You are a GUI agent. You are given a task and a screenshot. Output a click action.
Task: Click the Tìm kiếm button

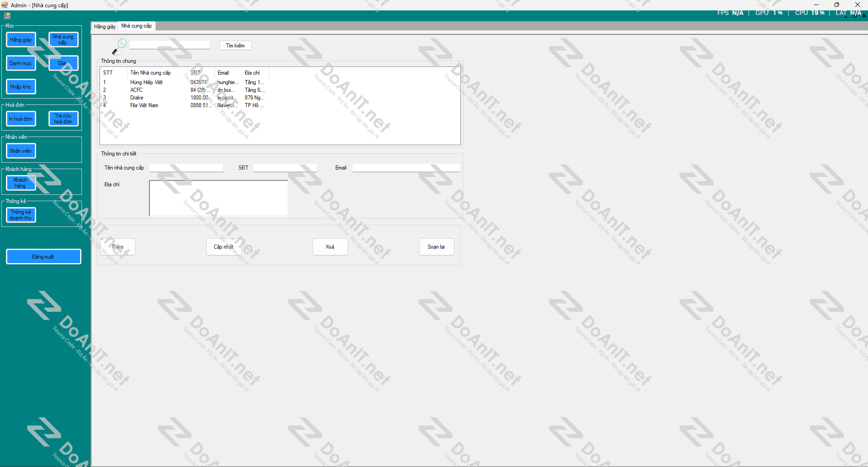pos(235,46)
